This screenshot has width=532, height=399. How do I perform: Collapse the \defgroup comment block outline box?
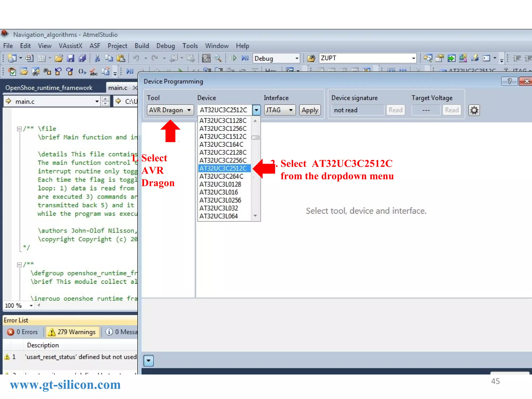pos(19,265)
